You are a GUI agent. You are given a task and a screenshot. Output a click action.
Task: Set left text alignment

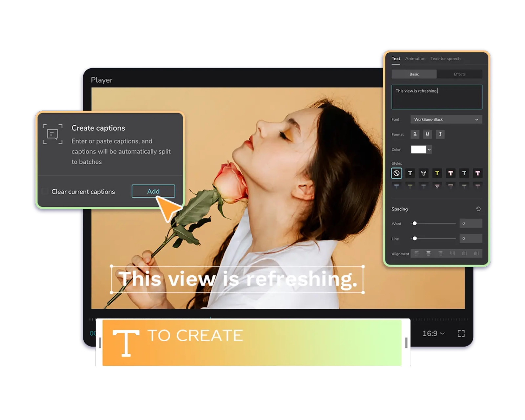point(416,254)
